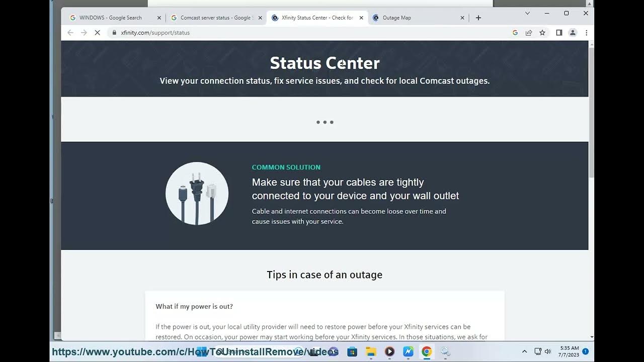Show hidden system tray icons
Screen dimensions: 644x362
pyautogui.click(x=524, y=351)
